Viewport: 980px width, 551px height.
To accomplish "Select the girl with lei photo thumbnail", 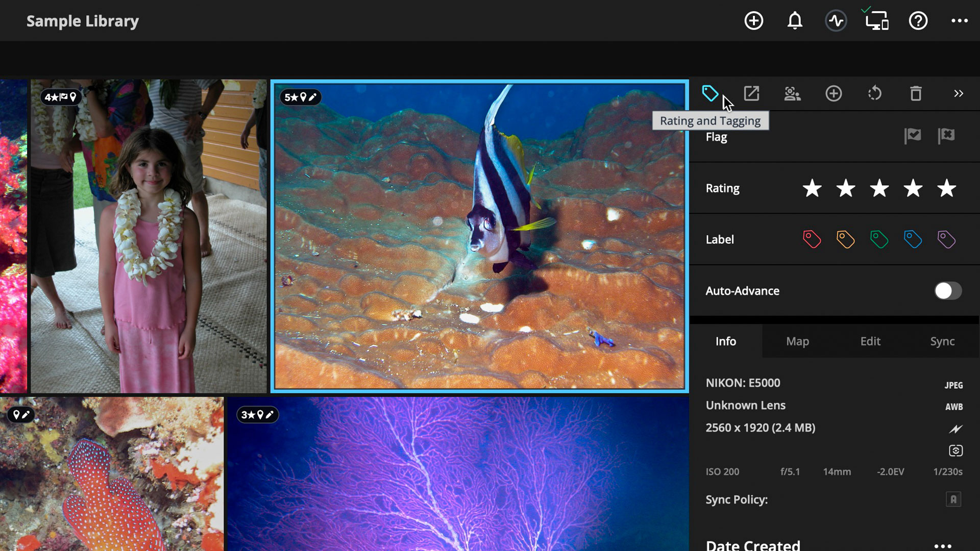I will coord(149,236).
